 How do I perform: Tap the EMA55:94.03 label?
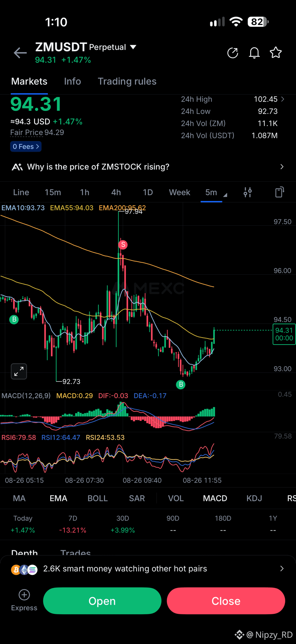(x=71, y=208)
